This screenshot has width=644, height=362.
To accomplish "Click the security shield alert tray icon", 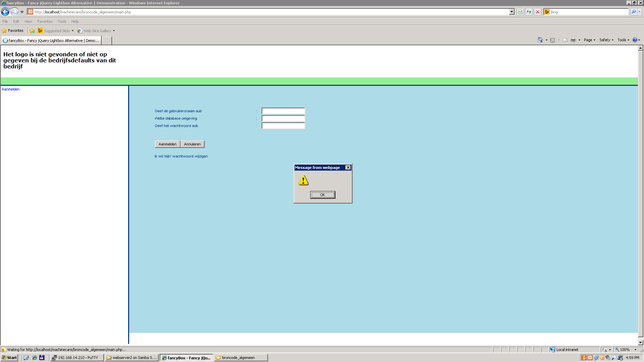I will click(602, 358).
